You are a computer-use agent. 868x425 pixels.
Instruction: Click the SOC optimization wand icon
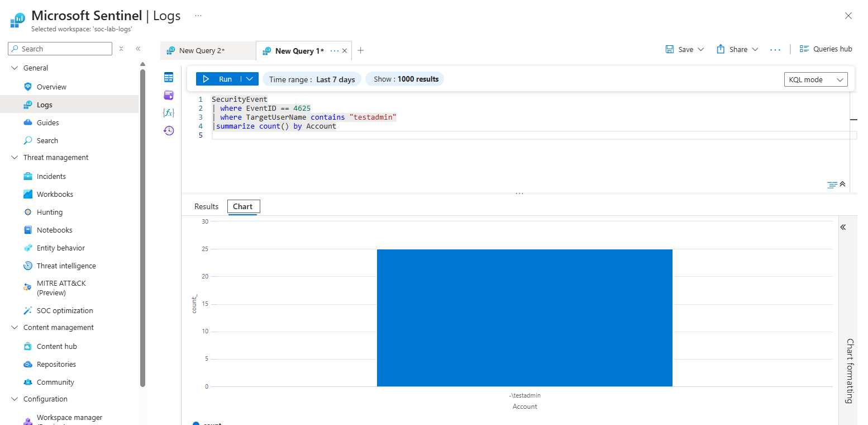28,310
